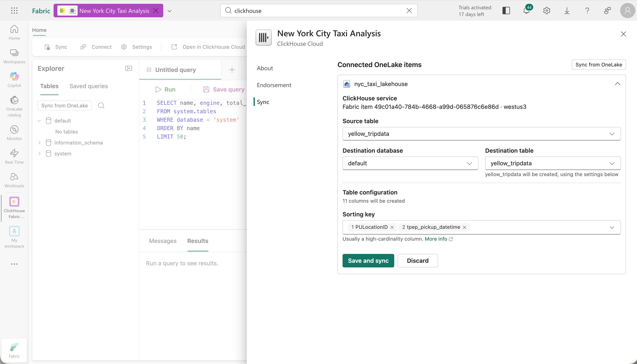Open Copilot from the sidebar
The height and width of the screenshot is (364, 637).
[14, 80]
